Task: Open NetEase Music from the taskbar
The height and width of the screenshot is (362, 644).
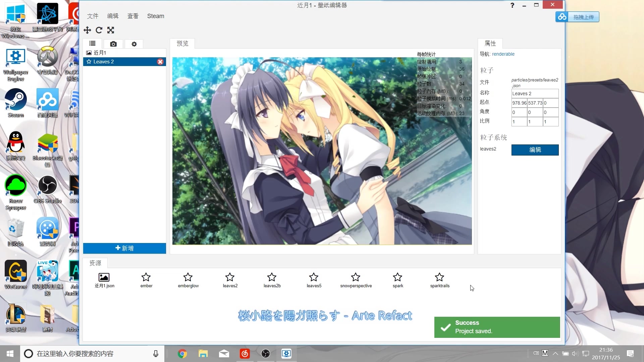Action: click(x=245, y=354)
